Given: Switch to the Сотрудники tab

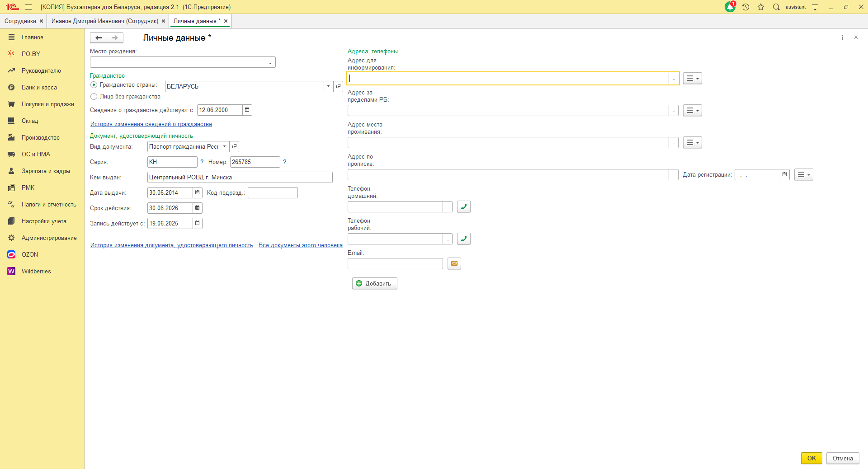Looking at the screenshot, I should click(x=20, y=21).
